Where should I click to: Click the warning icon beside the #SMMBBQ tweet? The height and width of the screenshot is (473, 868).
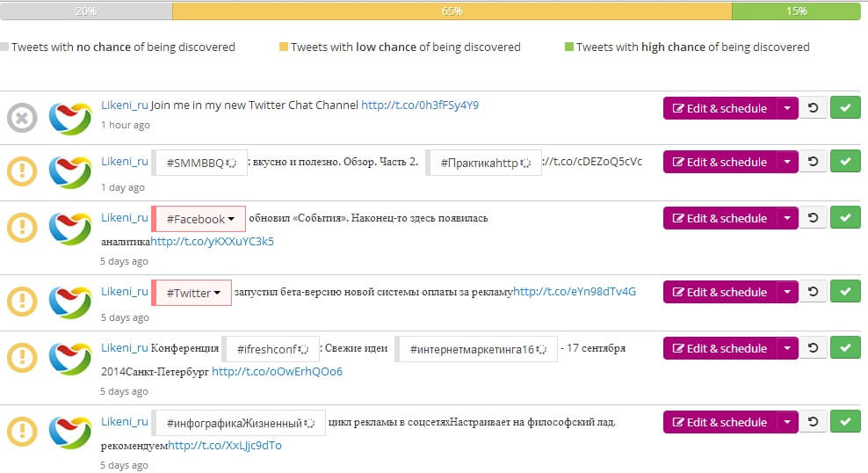(22, 171)
